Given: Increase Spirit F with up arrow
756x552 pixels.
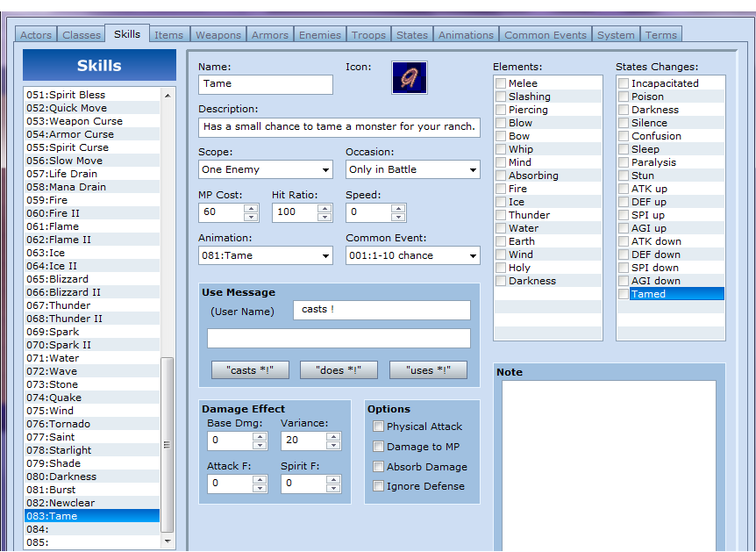Looking at the screenshot, I should point(333,478).
